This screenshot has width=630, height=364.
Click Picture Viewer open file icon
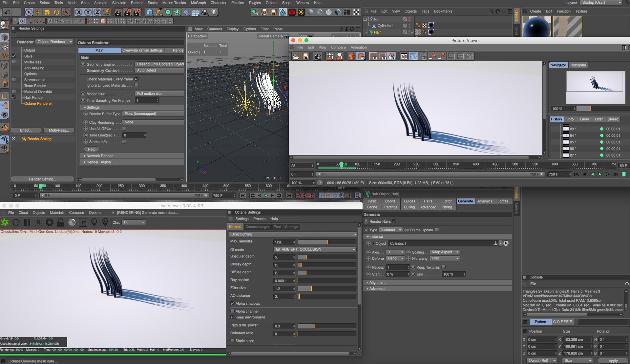pos(296,56)
